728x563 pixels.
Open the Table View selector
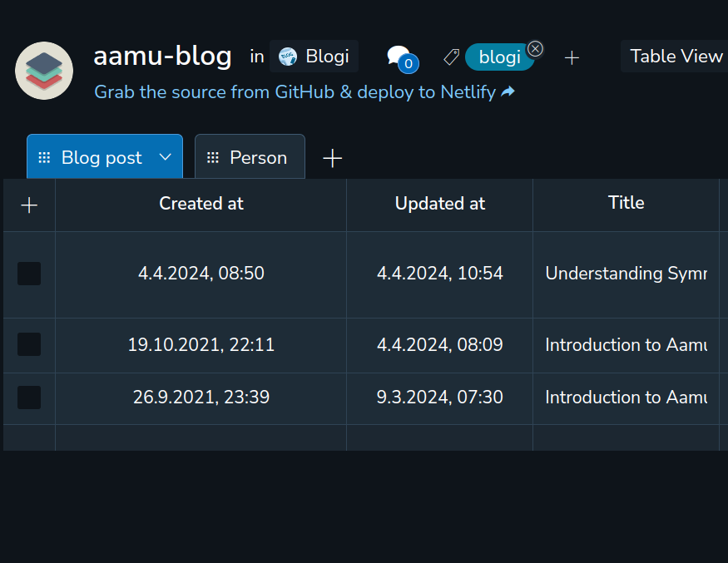tap(675, 57)
